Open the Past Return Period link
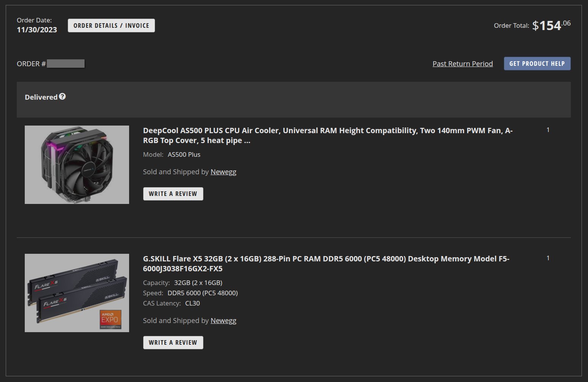Image resolution: width=588 pixels, height=382 pixels. (463, 64)
